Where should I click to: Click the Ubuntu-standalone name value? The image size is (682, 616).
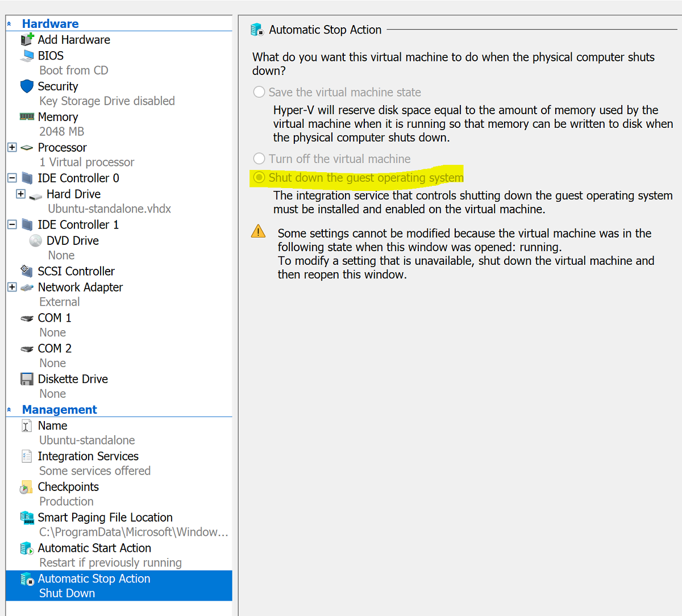87,440
